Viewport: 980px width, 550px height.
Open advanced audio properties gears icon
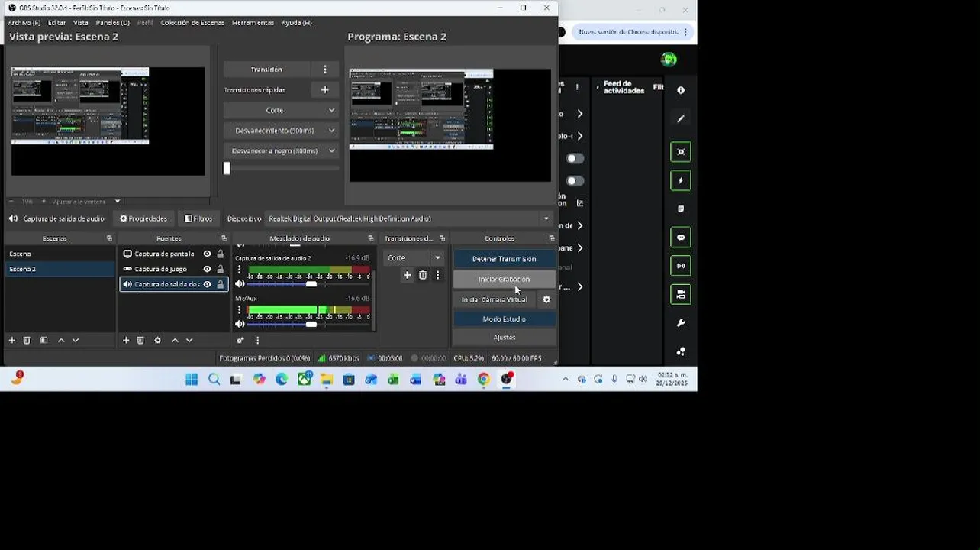240,340
